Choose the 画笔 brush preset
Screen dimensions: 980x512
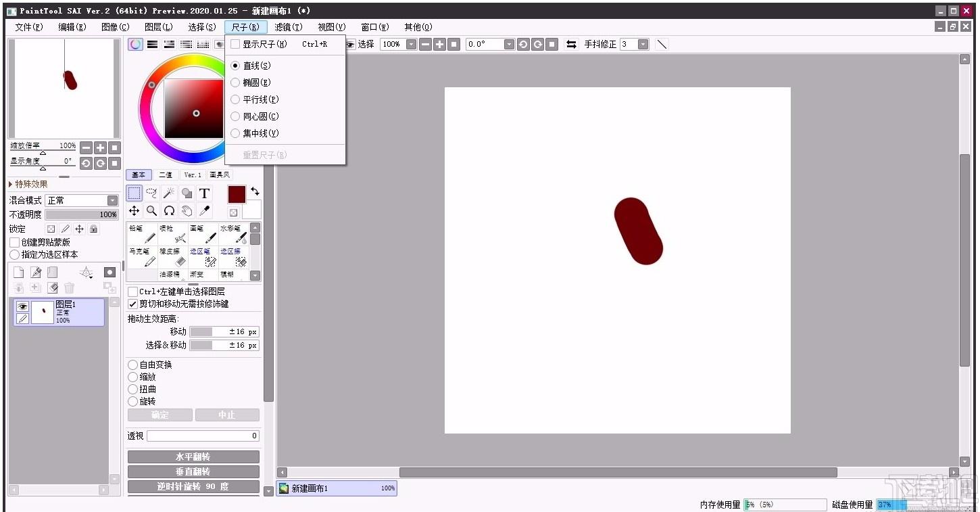[x=203, y=234]
